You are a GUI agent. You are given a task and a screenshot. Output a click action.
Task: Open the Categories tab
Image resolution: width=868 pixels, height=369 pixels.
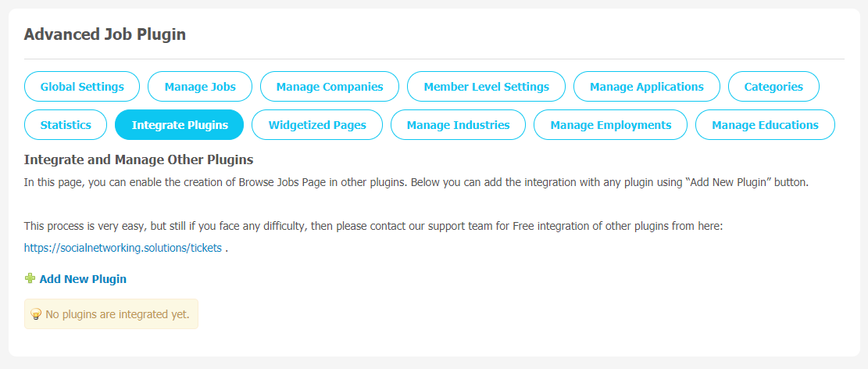click(773, 87)
